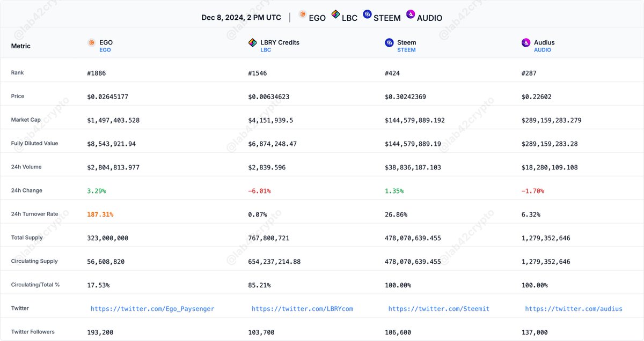Click the blue STEEM ticker under Steem
Screen dimensions: 644x341
(x=406, y=50)
